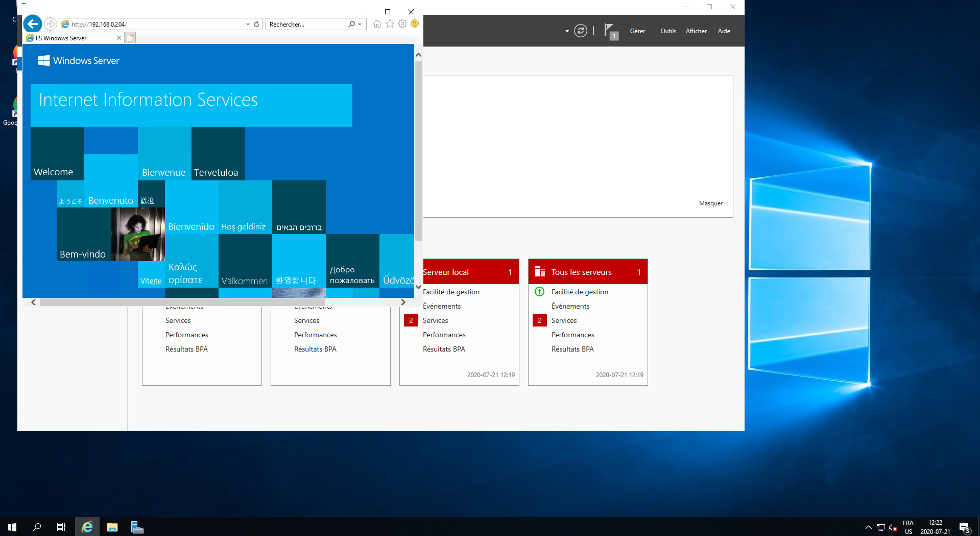Open a new tab in Internet Explorer
The image size is (980, 536).
click(130, 38)
